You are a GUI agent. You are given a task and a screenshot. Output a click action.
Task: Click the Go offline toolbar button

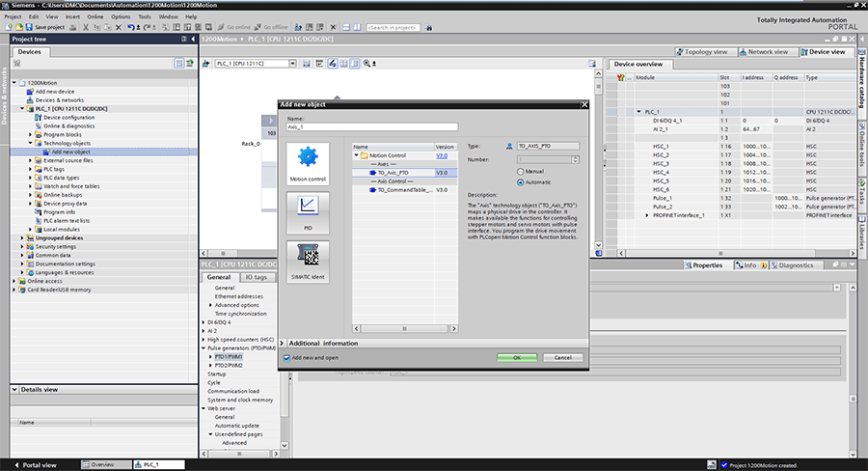click(271, 27)
